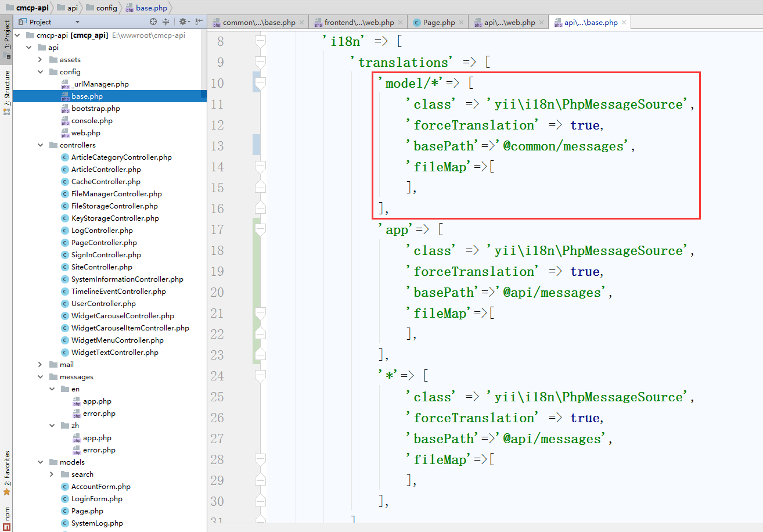Select bootstrap.php in the config folder
763x532 pixels.
[x=95, y=109]
